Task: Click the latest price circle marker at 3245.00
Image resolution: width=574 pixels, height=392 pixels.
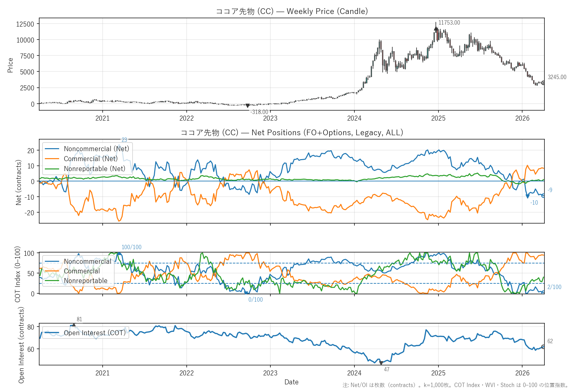Action: 543,83
